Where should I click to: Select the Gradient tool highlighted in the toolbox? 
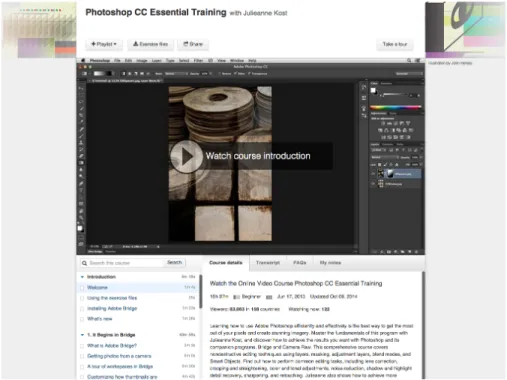(x=81, y=163)
